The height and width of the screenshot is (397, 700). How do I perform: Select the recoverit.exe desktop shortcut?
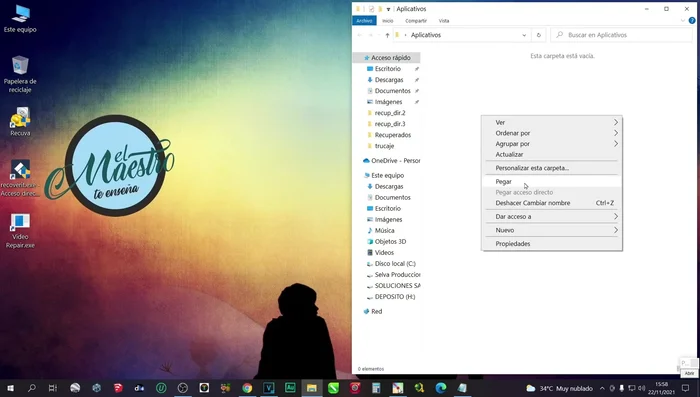[20, 178]
